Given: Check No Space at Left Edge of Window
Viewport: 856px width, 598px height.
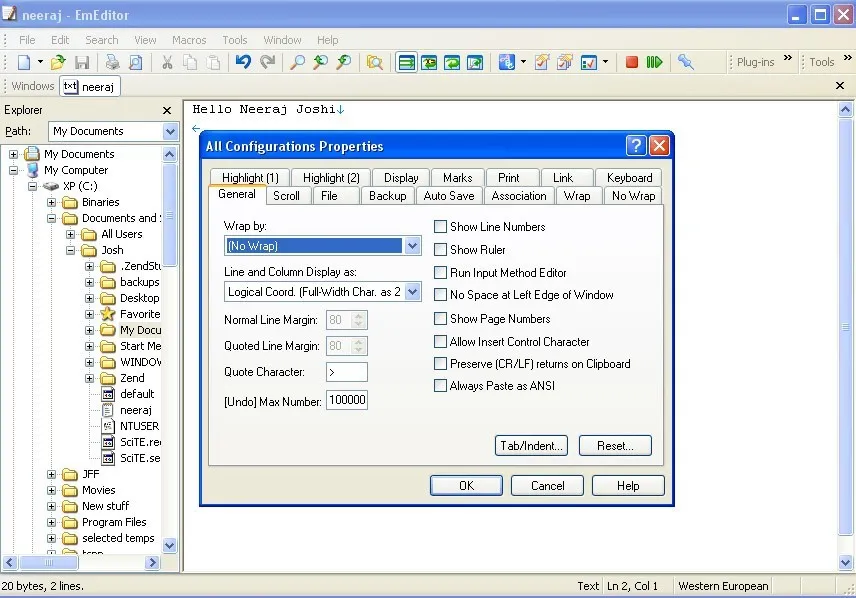Looking at the screenshot, I should (x=440, y=295).
